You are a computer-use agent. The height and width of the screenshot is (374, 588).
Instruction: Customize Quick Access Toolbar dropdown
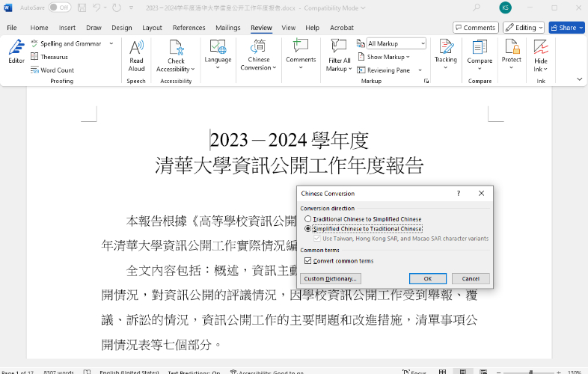click(131, 7)
